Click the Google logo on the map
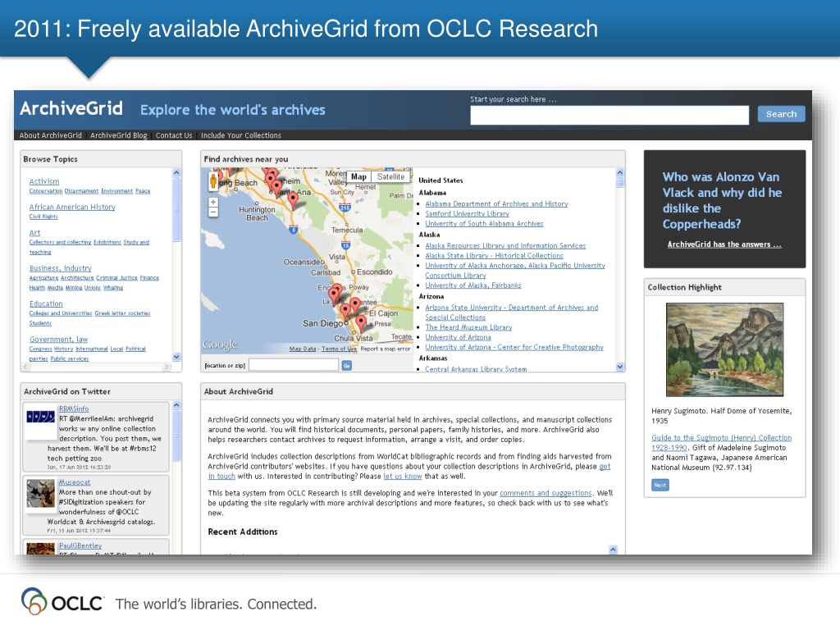 click(220, 345)
